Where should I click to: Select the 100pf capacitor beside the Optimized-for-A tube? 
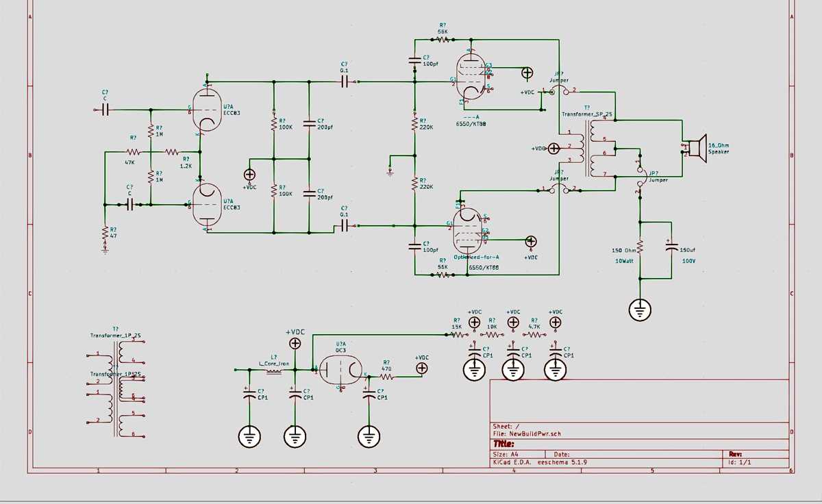pos(414,247)
